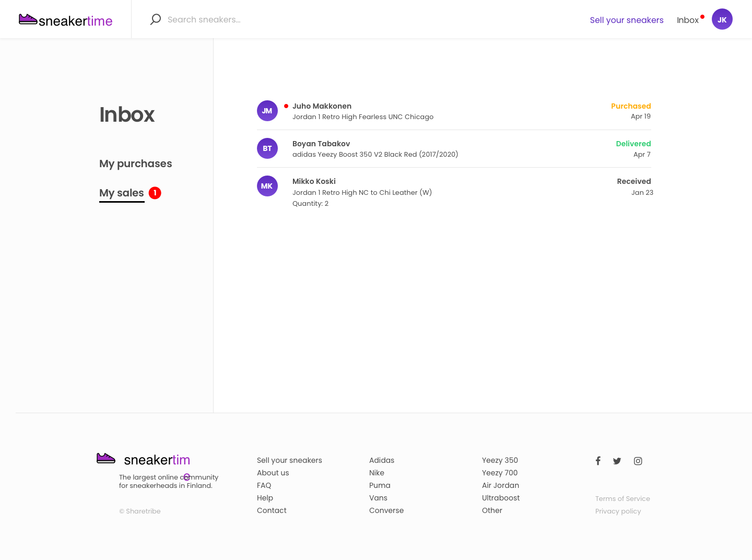The height and width of the screenshot is (560, 752).
Task: Open the Inbox link in top navigation
Action: click(x=688, y=20)
